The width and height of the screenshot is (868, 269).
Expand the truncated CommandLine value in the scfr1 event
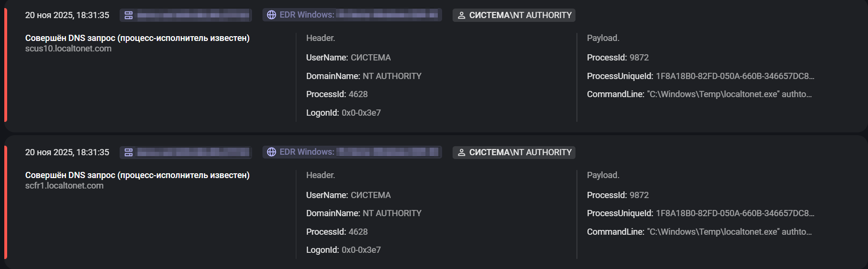[x=729, y=232]
